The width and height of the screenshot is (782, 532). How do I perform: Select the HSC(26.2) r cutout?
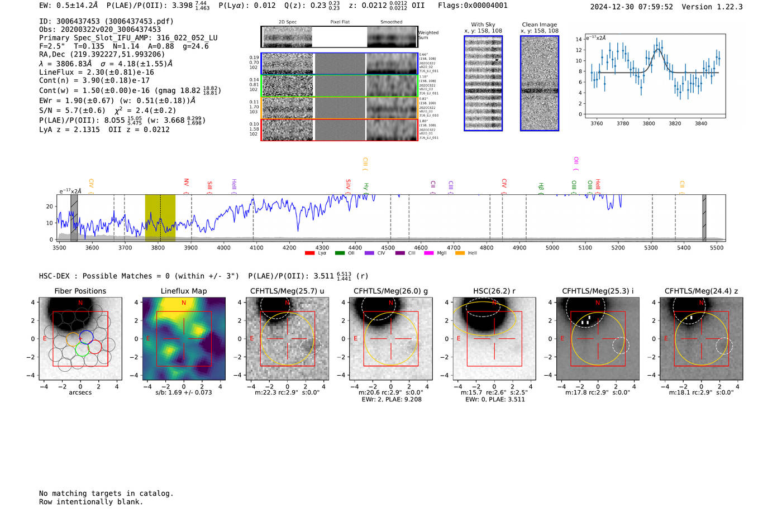coord(494,339)
